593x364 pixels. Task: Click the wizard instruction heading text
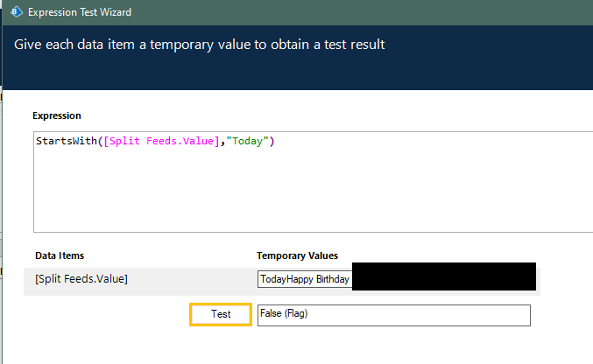199,45
